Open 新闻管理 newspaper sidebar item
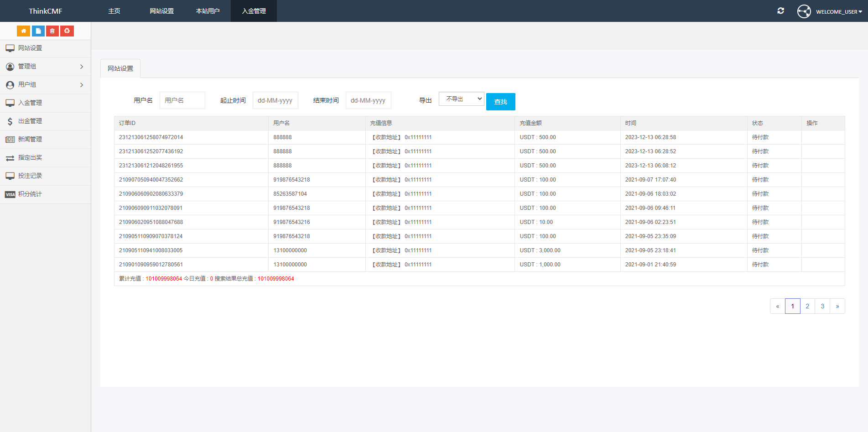868x432 pixels. [x=30, y=140]
